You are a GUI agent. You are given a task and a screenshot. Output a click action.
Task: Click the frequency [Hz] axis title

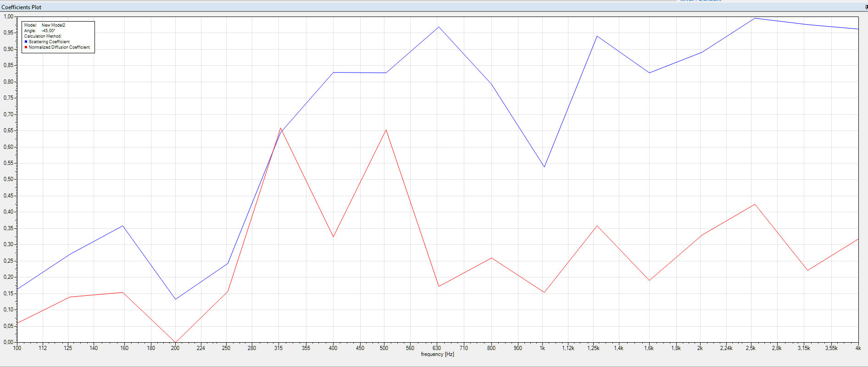click(437, 354)
